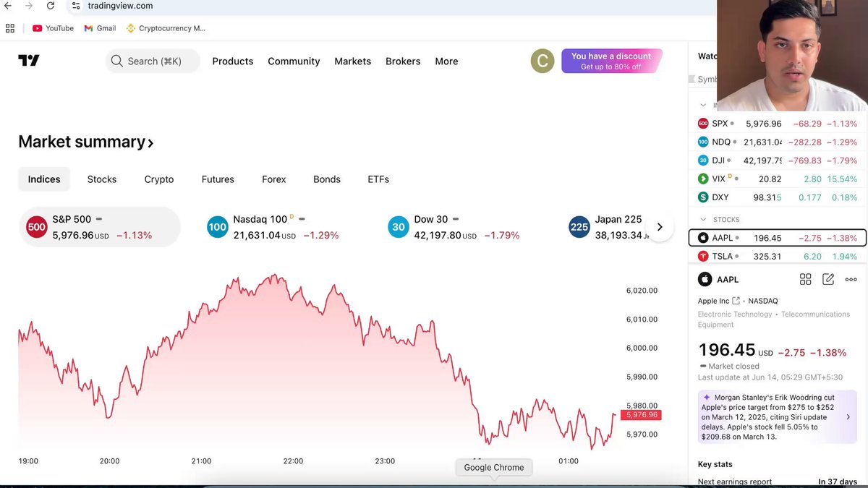
Task: Collapse the Indices watchlist section
Action: [x=703, y=106]
